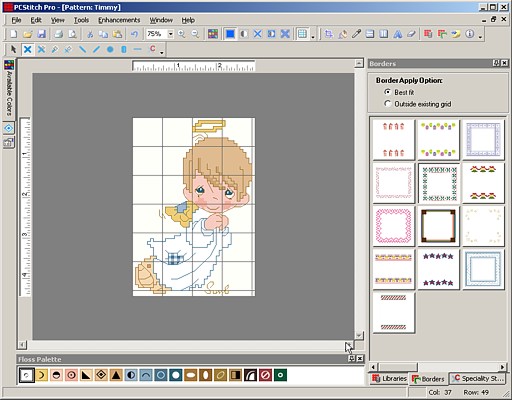
Task: Open the View menu
Action: (57, 20)
